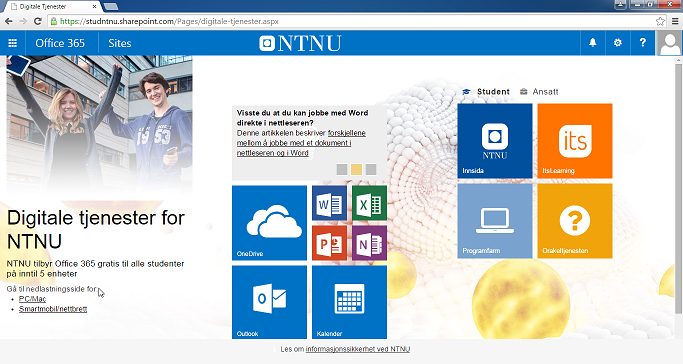Click the secure lock icon in address bar
This screenshot has width=683, height=364.
[x=53, y=21]
